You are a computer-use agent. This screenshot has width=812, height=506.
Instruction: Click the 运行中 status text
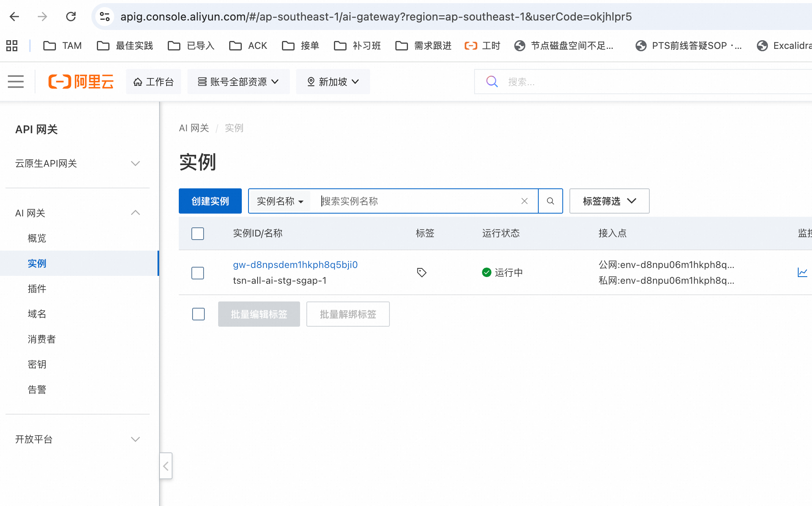click(509, 272)
